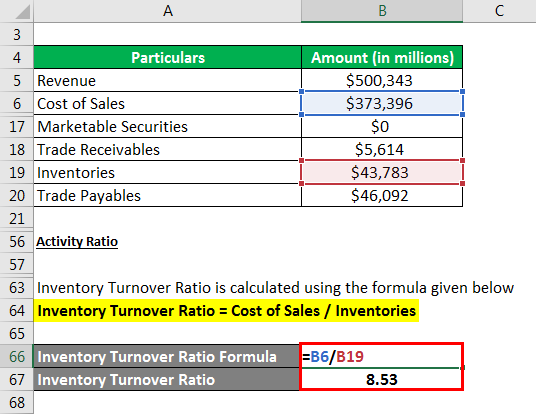Select row header 57
Viewport: 536px width, 414px height.
(17, 265)
